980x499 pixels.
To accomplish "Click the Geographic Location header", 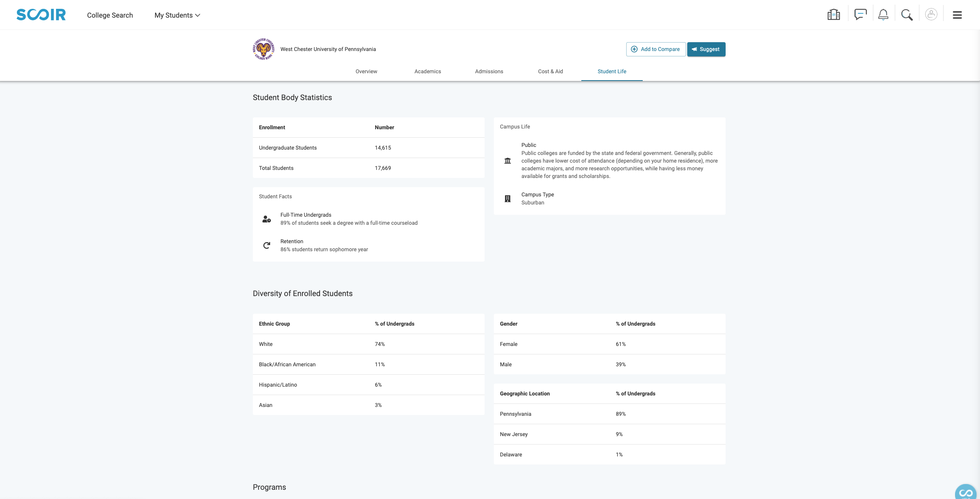I will click(x=525, y=394).
